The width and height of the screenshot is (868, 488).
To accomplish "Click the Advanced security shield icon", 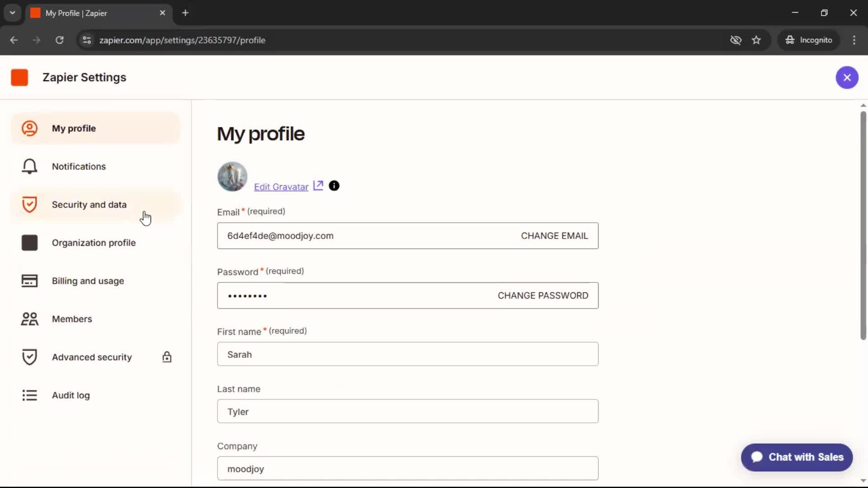I will 29,357.
